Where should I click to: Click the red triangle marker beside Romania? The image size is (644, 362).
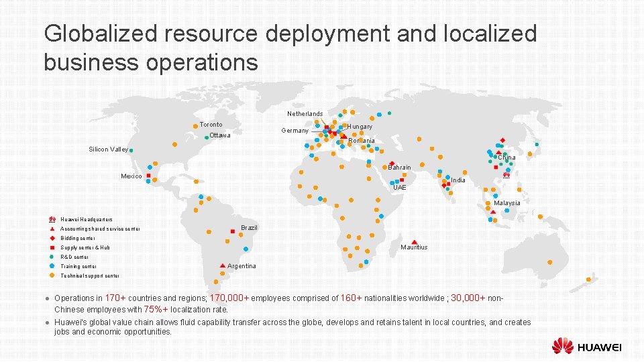(344, 137)
